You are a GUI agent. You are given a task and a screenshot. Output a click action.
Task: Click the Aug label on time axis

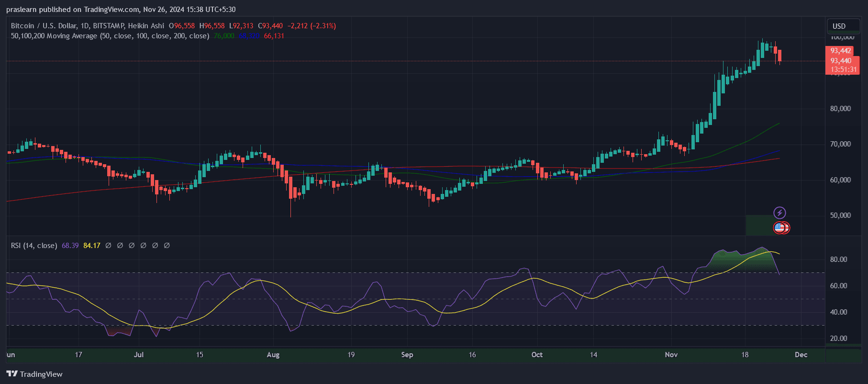point(273,355)
